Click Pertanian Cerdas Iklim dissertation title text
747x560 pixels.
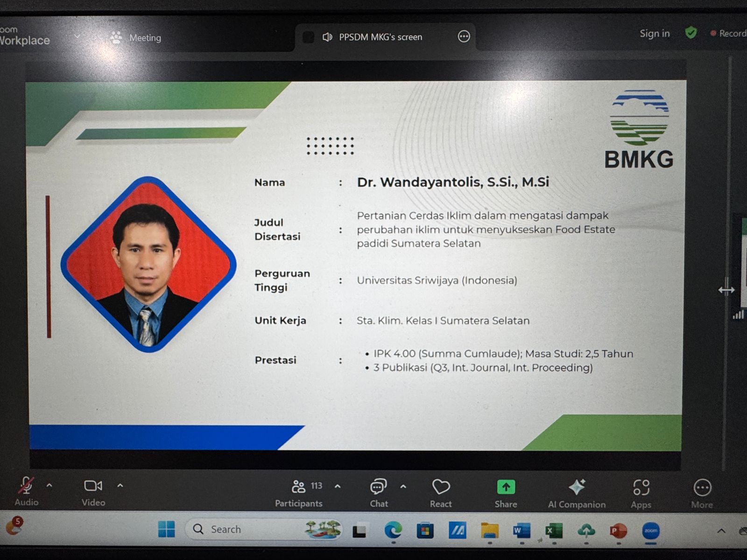(x=486, y=230)
